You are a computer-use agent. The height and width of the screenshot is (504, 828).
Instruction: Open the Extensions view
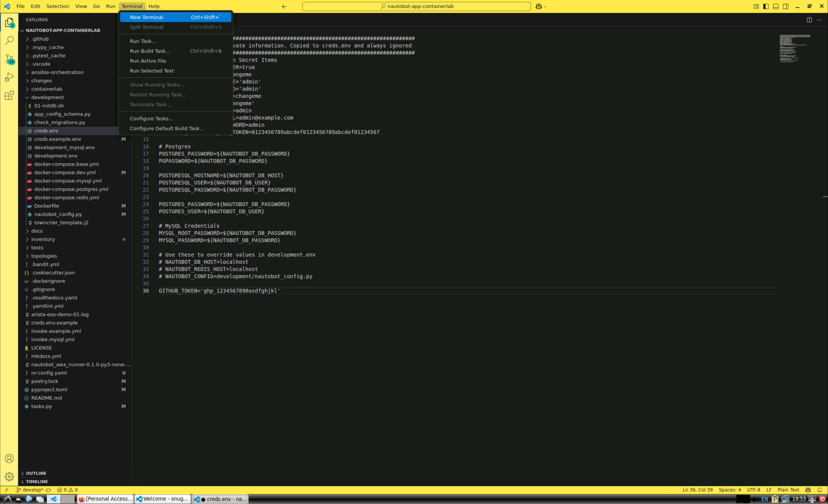[9, 95]
